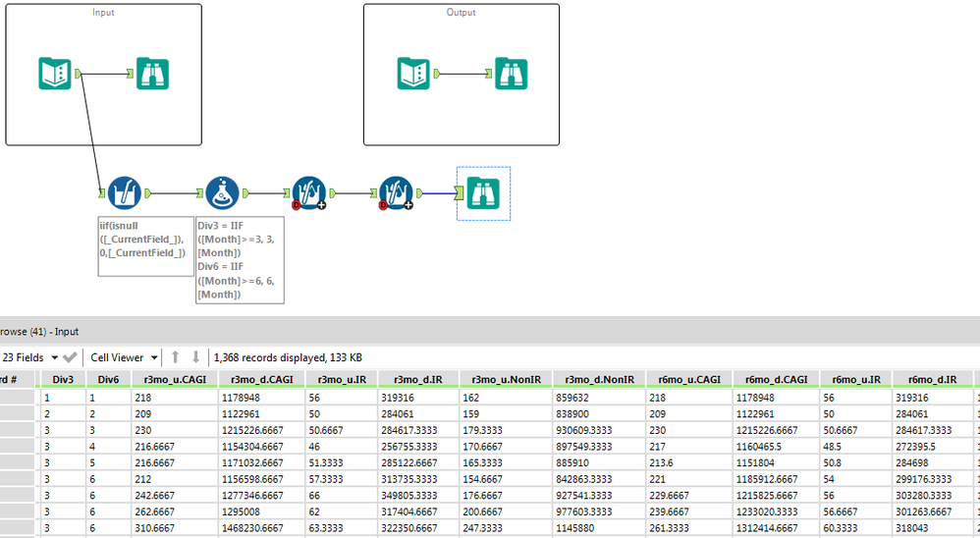Image resolution: width=980 pixels, height=538 pixels.
Task: Click cell 165.3333 in r3mo_u.NonIR column
Action: [x=507, y=462]
